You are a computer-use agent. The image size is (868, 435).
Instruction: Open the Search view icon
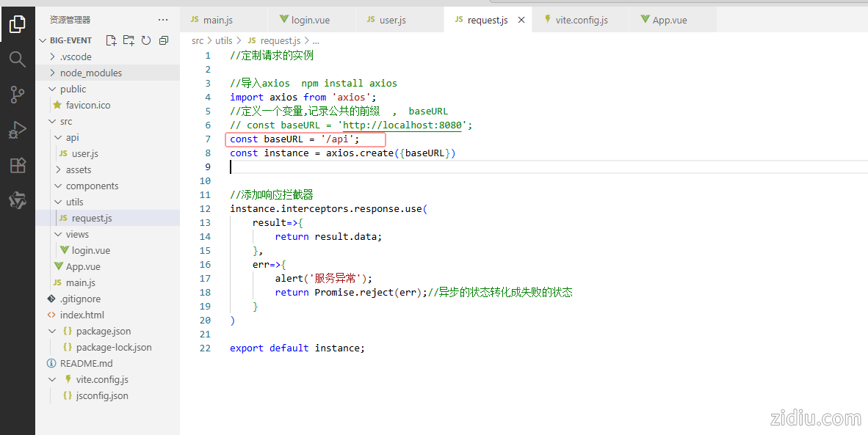17,59
